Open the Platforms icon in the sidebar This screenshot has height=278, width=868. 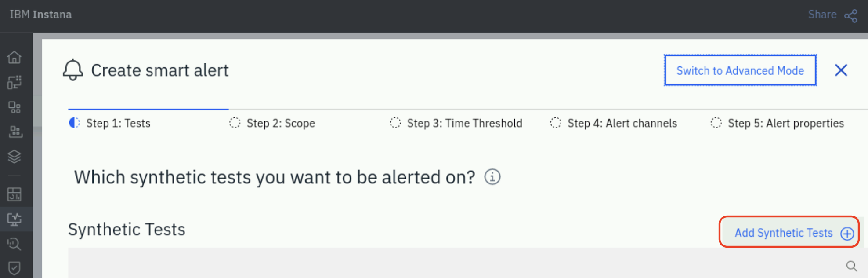(x=15, y=132)
